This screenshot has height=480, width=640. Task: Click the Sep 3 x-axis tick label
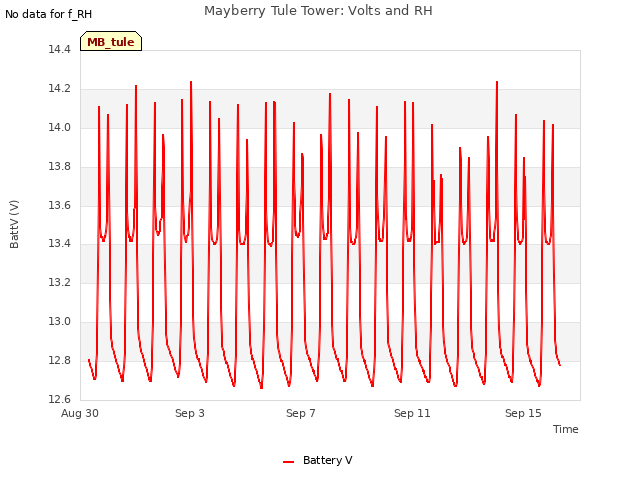click(x=190, y=413)
